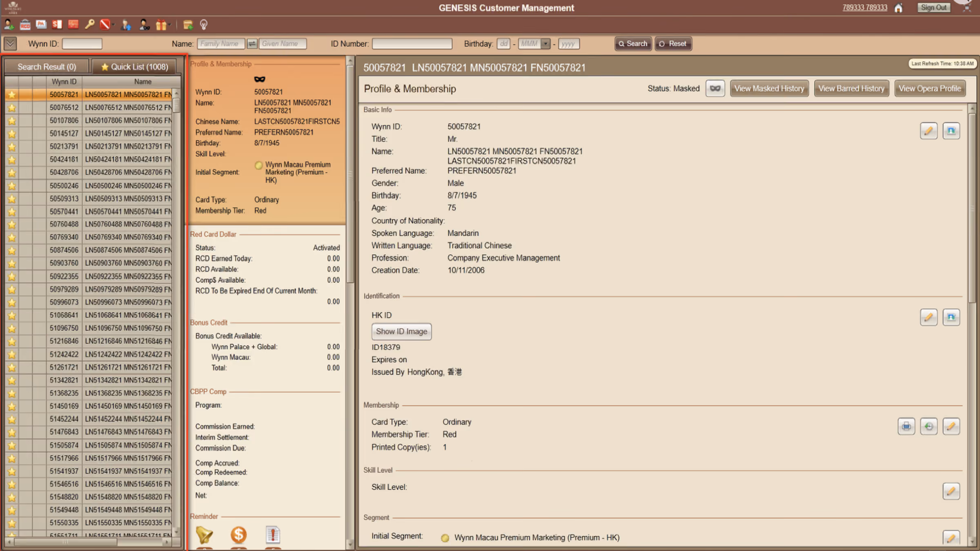
Task: Click the 789333 789333 user link
Action: pos(865,8)
